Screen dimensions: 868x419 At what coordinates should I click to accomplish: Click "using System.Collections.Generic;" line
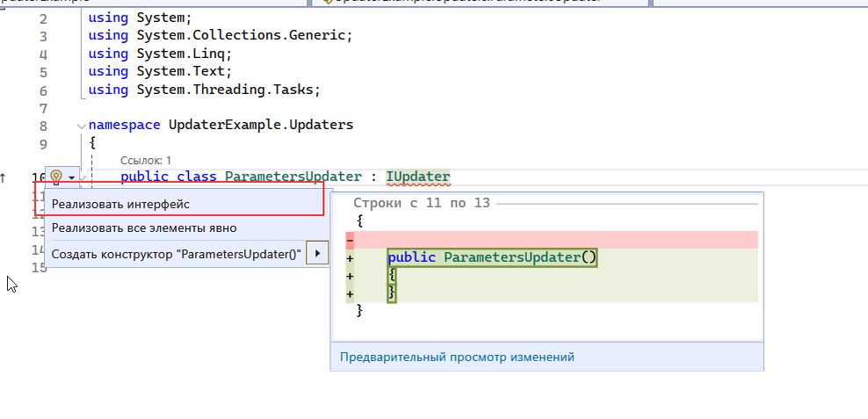[221, 37]
